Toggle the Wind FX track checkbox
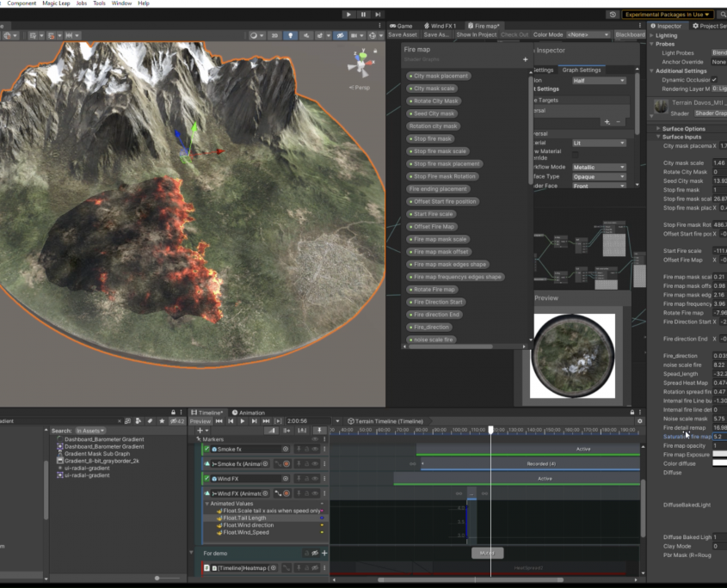 point(207,479)
